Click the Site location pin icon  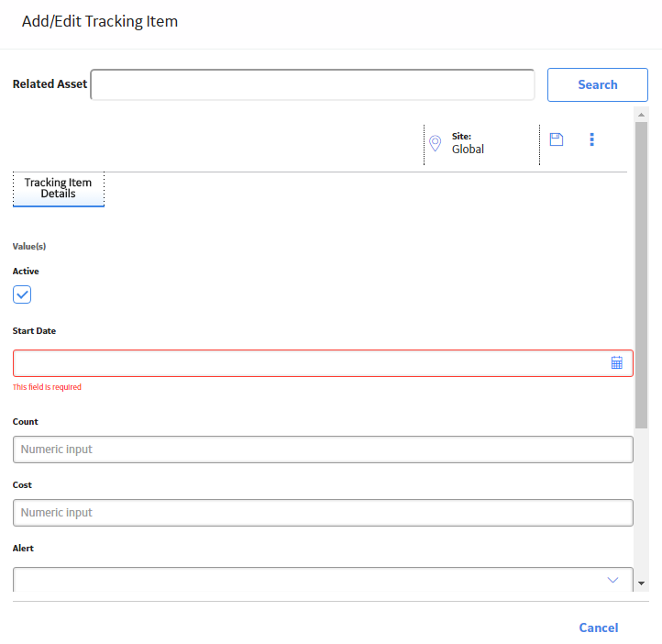435,143
